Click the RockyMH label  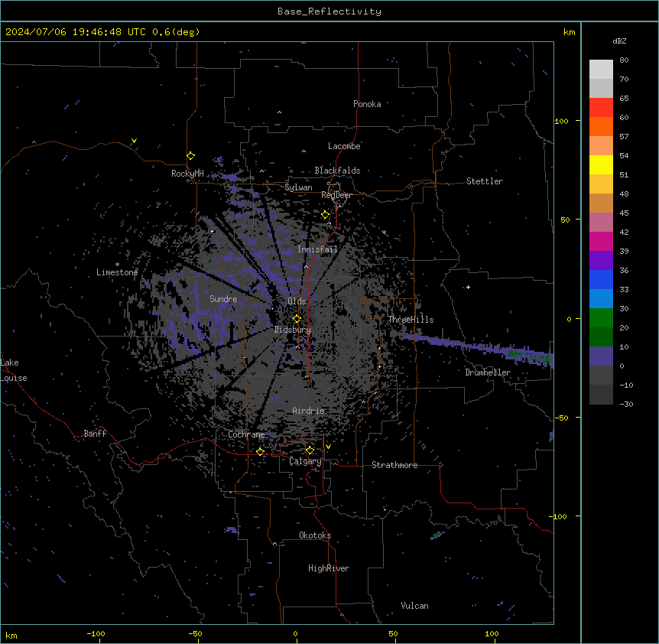tap(187, 174)
